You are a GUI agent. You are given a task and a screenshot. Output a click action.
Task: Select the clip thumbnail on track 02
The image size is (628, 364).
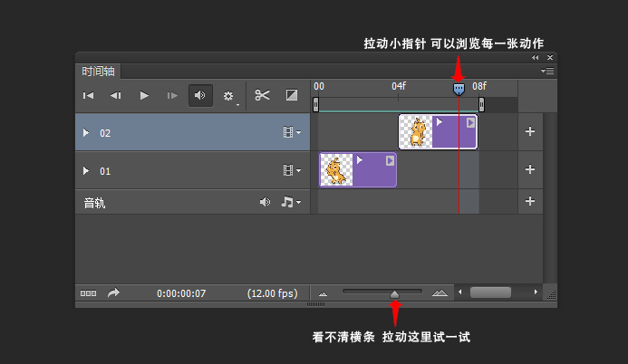click(416, 131)
